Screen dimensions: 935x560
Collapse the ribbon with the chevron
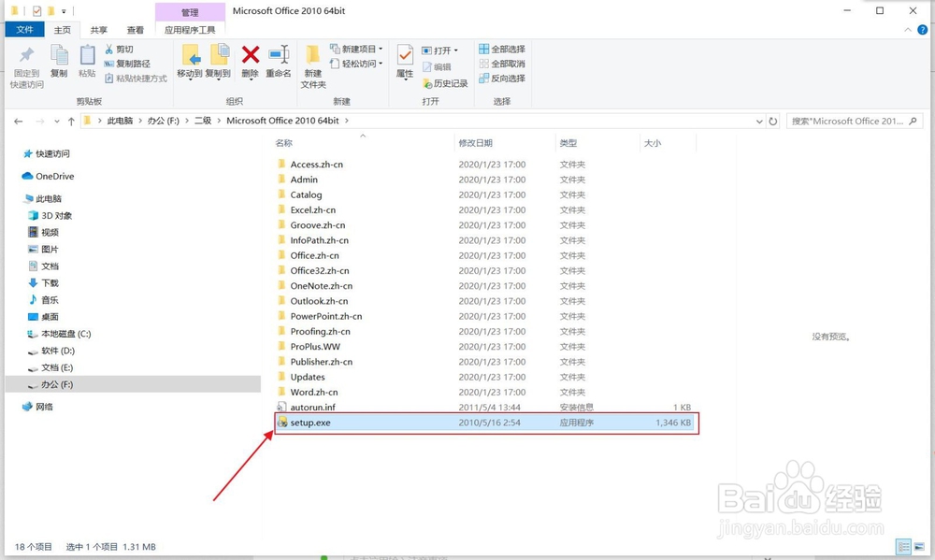[x=908, y=29]
